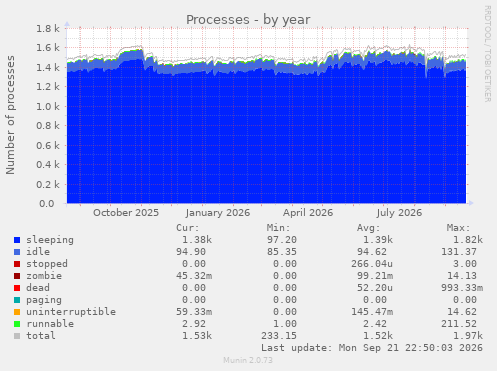
Task: Click the 'January 2026' x-axis label
Action: click(218, 213)
